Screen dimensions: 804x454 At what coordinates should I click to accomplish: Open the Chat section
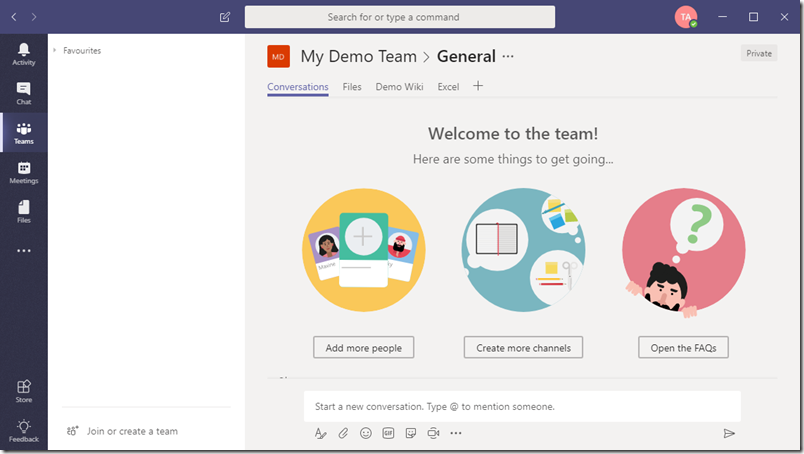pos(24,93)
